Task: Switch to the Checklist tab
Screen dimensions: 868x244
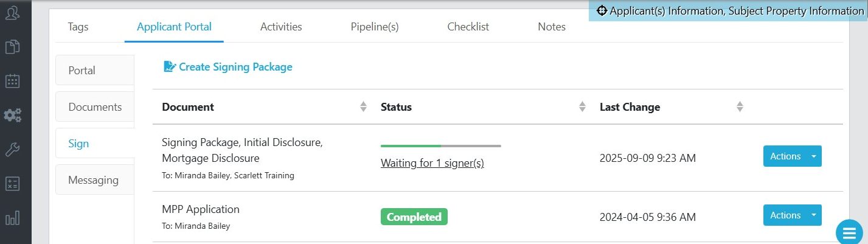Action: click(468, 27)
